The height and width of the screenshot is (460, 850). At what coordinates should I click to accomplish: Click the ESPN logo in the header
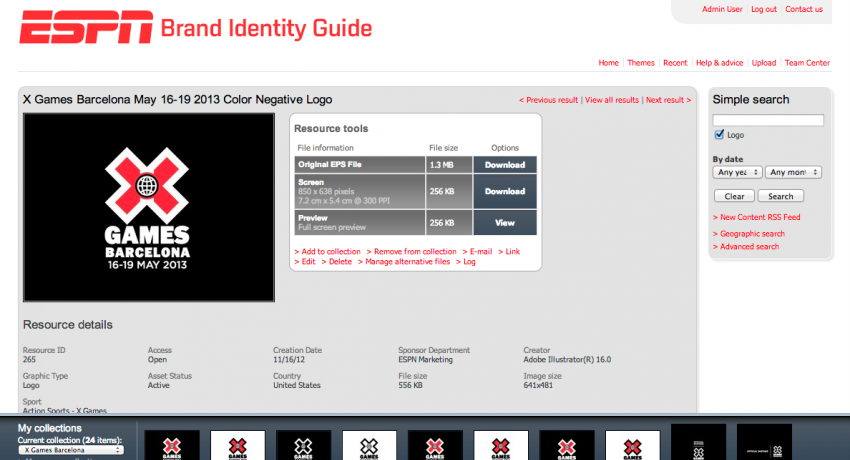point(86,27)
